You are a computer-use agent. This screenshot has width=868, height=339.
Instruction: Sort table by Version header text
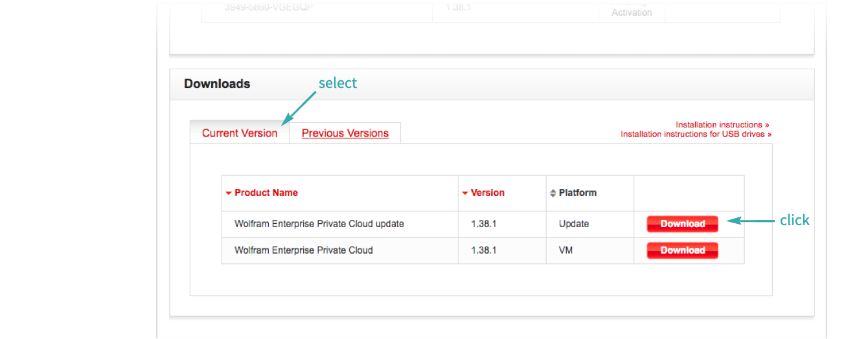(487, 193)
